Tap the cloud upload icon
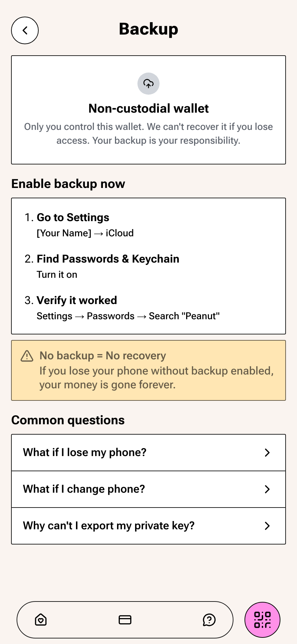This screenshot has height=644, width=297. [148, 84]
